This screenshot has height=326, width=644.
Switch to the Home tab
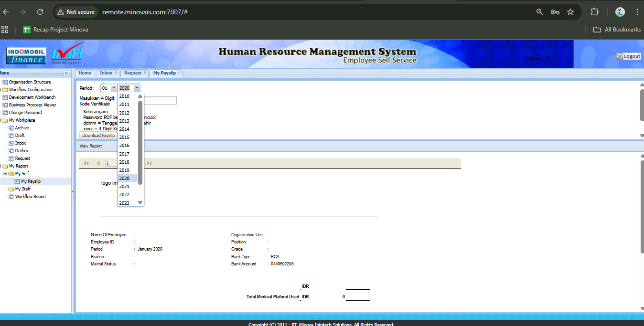(85, 73)
